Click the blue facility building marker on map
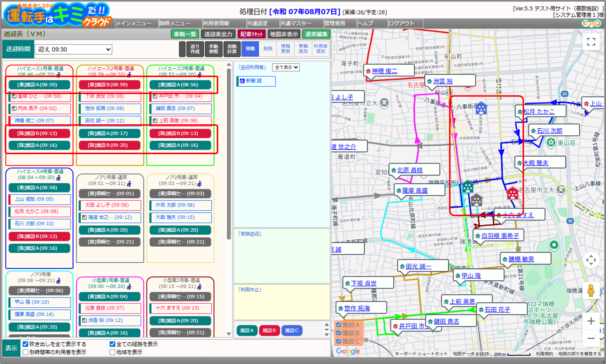This screenshot has height=364, width=606. click(481, 108)
